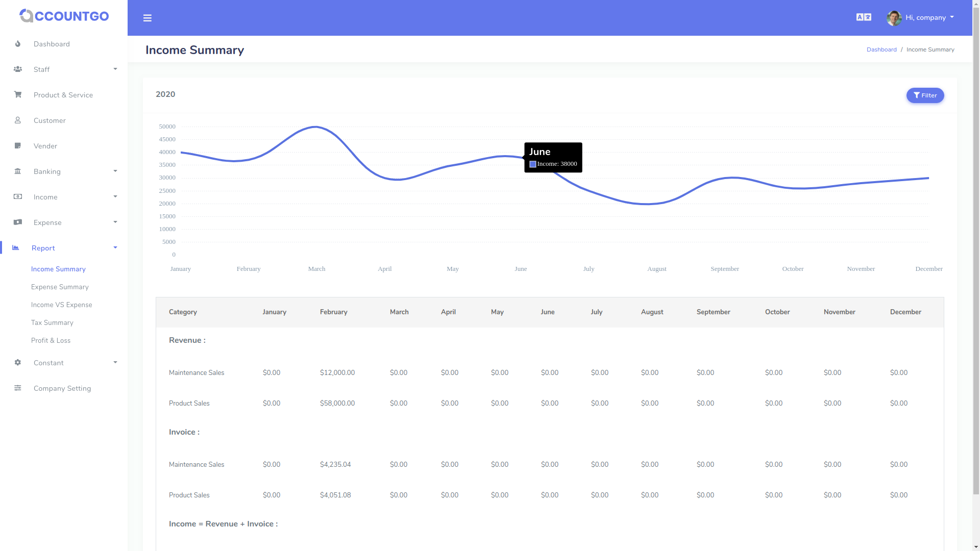Open the Tax Summary report
The width and height of the screenshot is (980, 551).
click(52, 322)
